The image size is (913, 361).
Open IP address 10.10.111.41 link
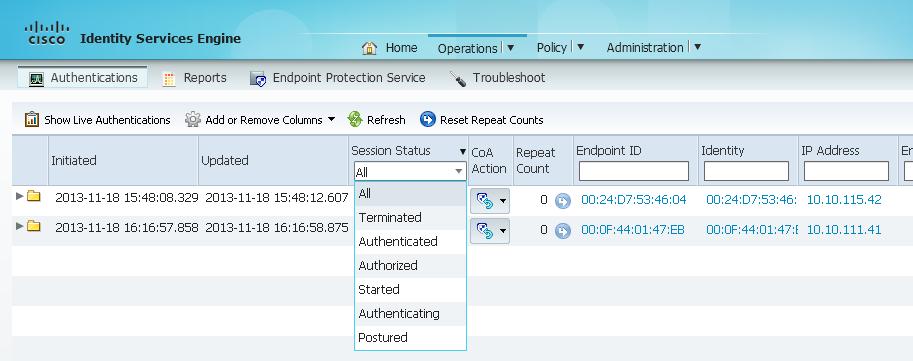(844, 230)
